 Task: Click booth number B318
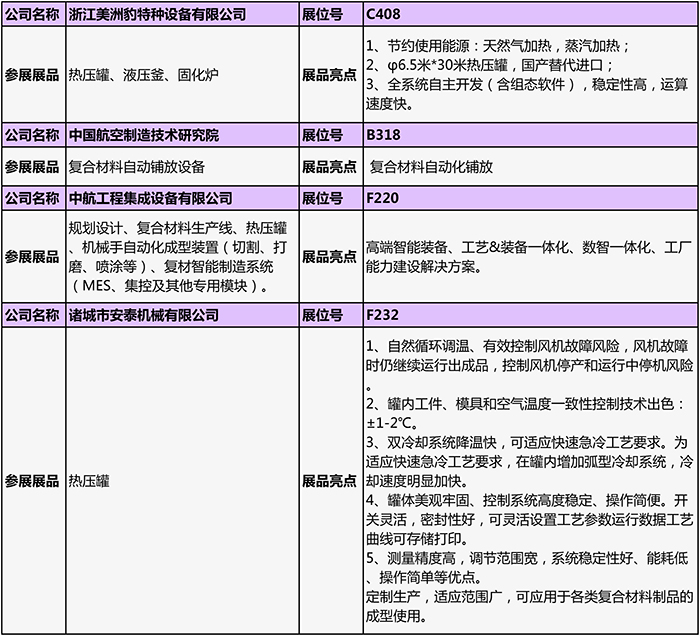383,135
